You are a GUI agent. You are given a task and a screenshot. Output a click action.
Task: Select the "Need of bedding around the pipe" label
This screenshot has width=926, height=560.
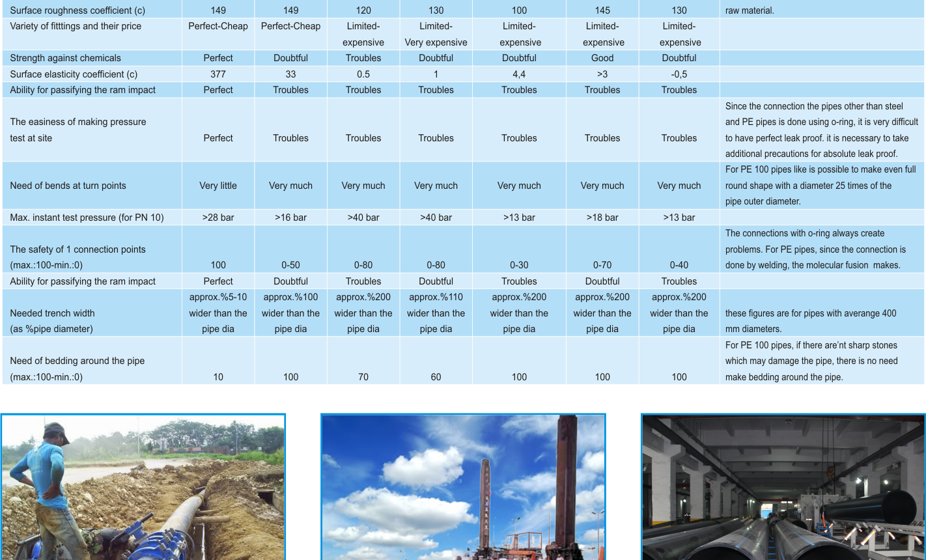[x=77, y=361]
